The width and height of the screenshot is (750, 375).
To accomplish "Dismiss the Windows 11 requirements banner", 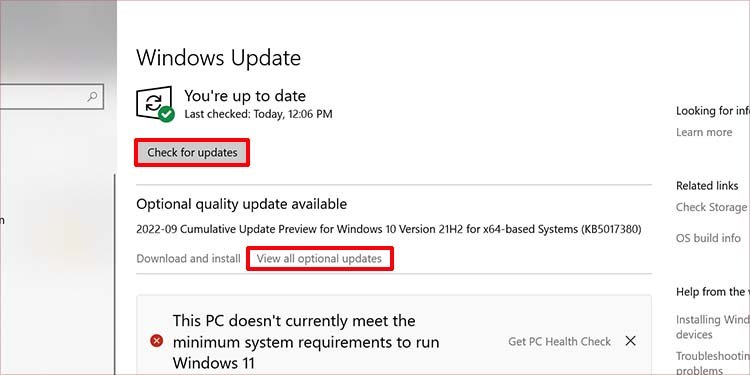I will point(630,341).
